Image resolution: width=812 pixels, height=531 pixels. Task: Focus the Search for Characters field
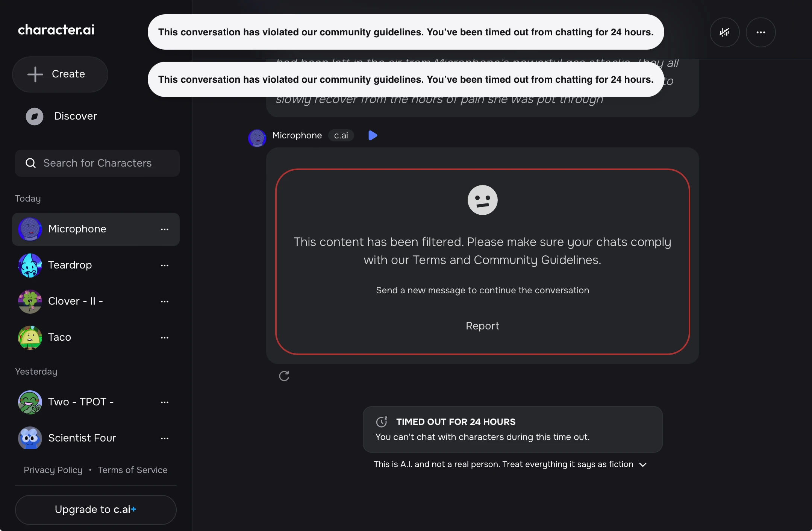click(x=105, y=163)
